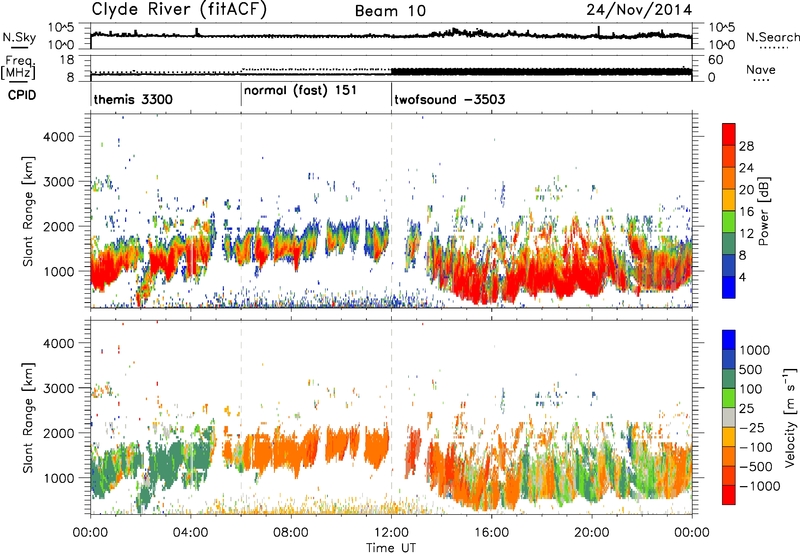Click the "-500" velocity colorbar label

[755, 467]
